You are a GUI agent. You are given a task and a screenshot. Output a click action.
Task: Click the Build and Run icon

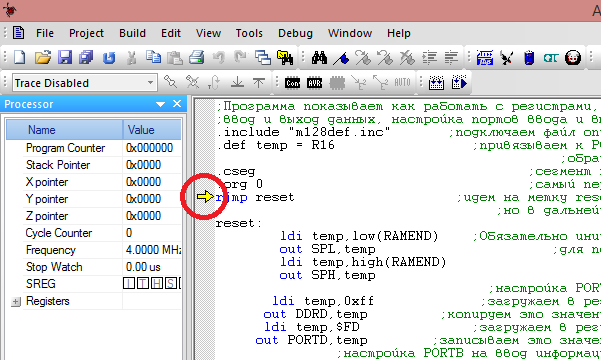click(459, 82)
